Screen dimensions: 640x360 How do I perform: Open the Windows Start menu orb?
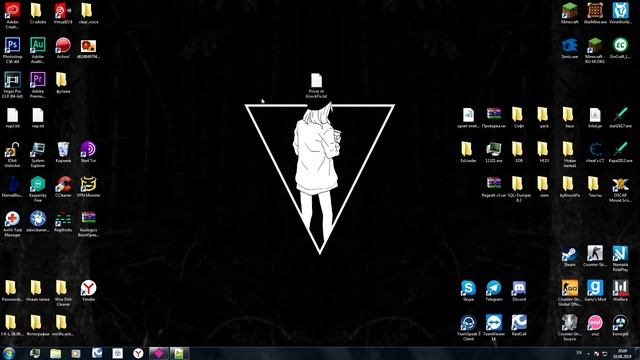pos(9,353)
